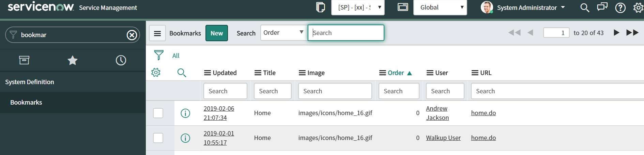Go to next page arrow
Image resolution: width=644 pixels, height=155 pixels.
click(x=616, y=33)
